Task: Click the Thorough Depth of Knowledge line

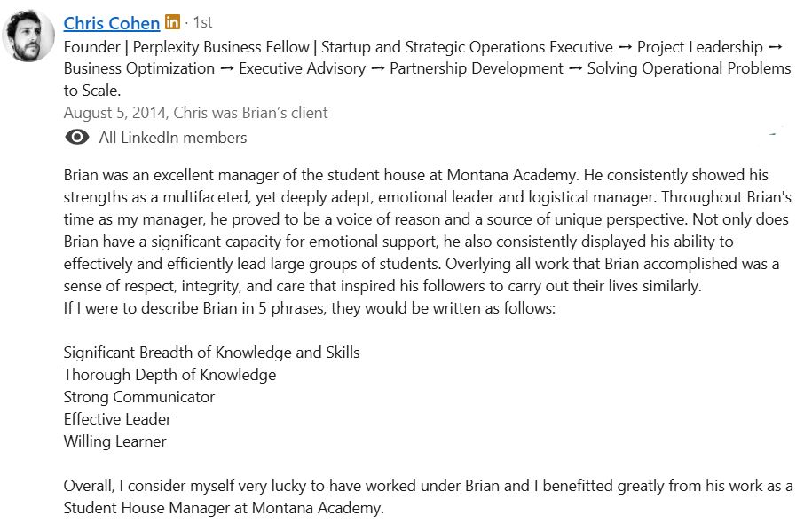Action: pyautogui.click(x=169, y=375)
